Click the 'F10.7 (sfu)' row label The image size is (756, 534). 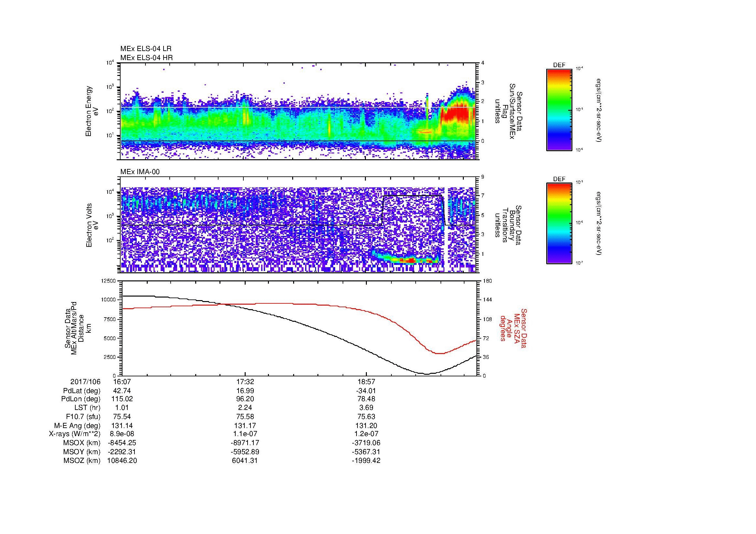click(x=83, y=416)
